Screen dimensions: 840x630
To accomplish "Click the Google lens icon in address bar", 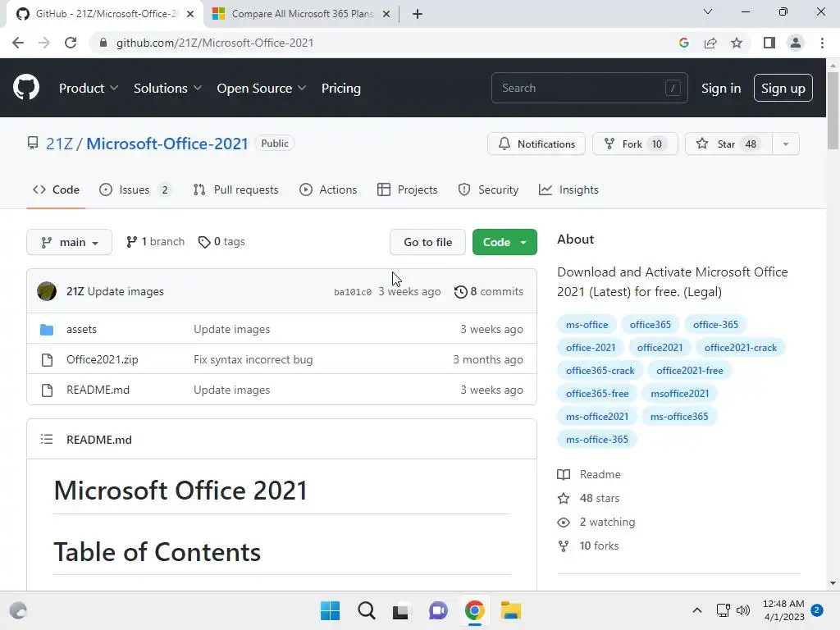I will coord(683,43).
